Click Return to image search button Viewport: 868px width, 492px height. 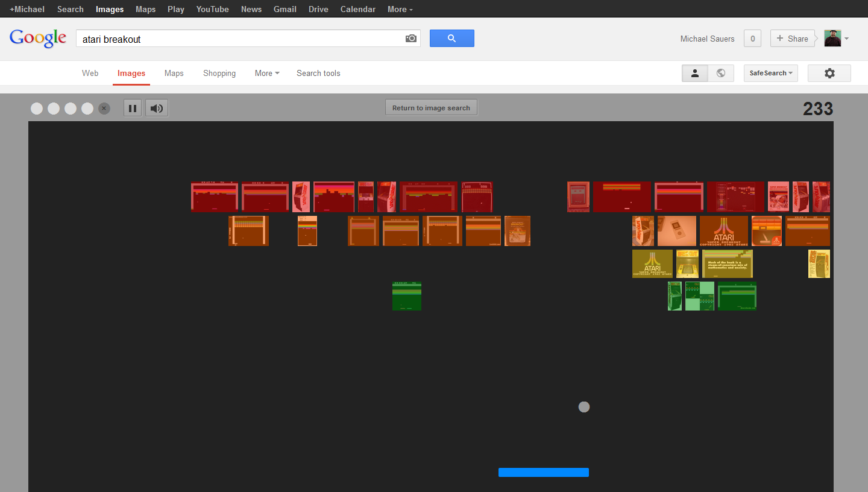[431, 108]
